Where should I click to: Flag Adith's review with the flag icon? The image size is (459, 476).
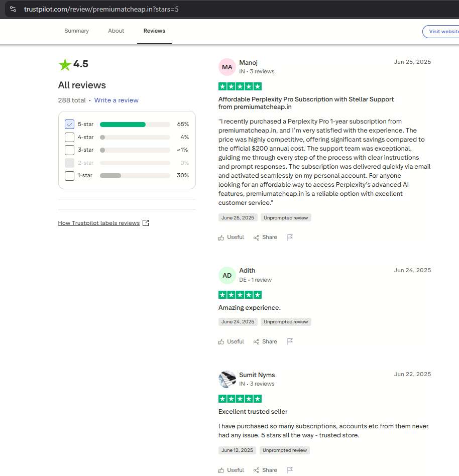pyautogui.click(x=290, y=342)
